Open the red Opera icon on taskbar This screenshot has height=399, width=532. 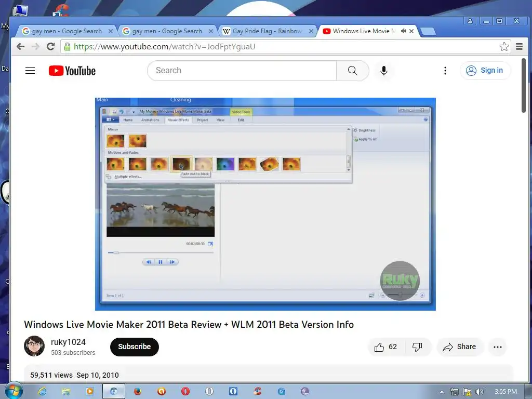point(185,392)
